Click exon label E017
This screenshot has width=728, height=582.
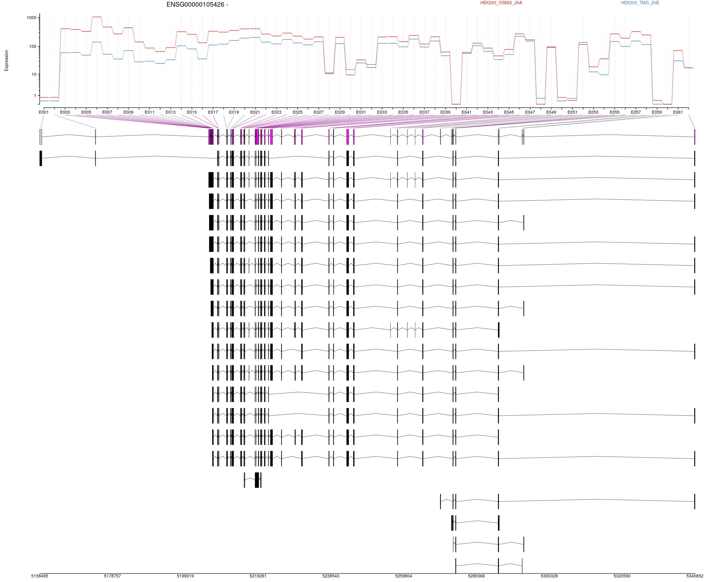[x=213, y=112]
